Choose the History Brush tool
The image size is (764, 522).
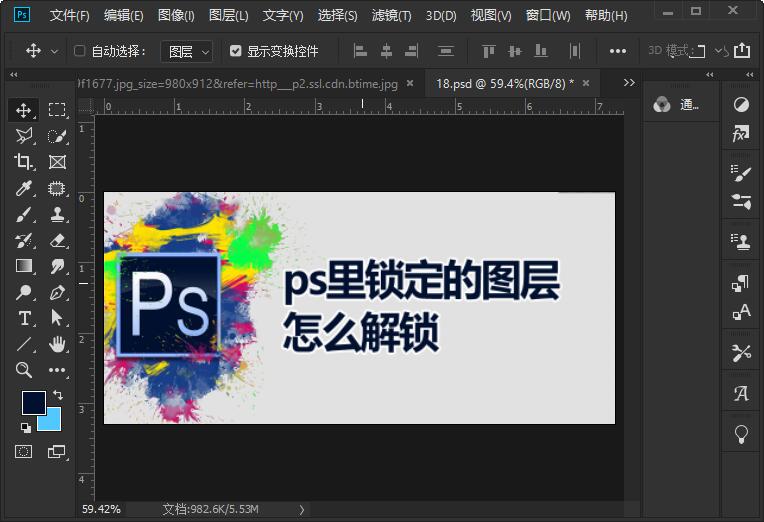click(23, 240)
